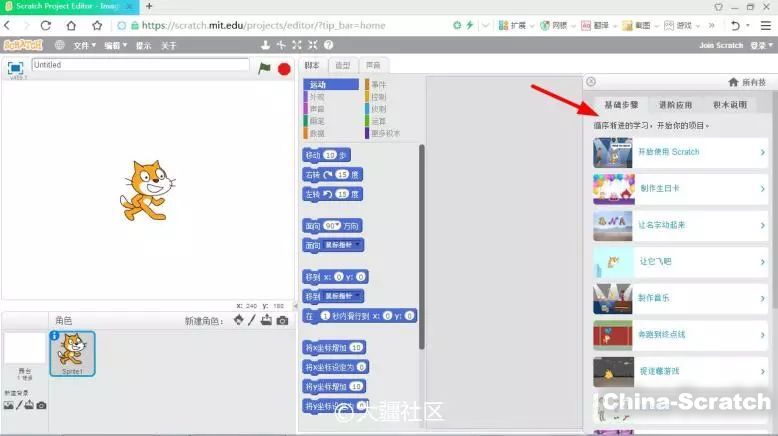
Task: Toggle full screen stage mode icon
Action: (x=15, y=68)
